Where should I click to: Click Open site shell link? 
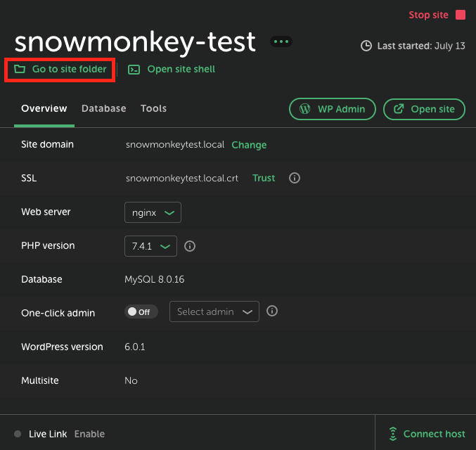181,69
